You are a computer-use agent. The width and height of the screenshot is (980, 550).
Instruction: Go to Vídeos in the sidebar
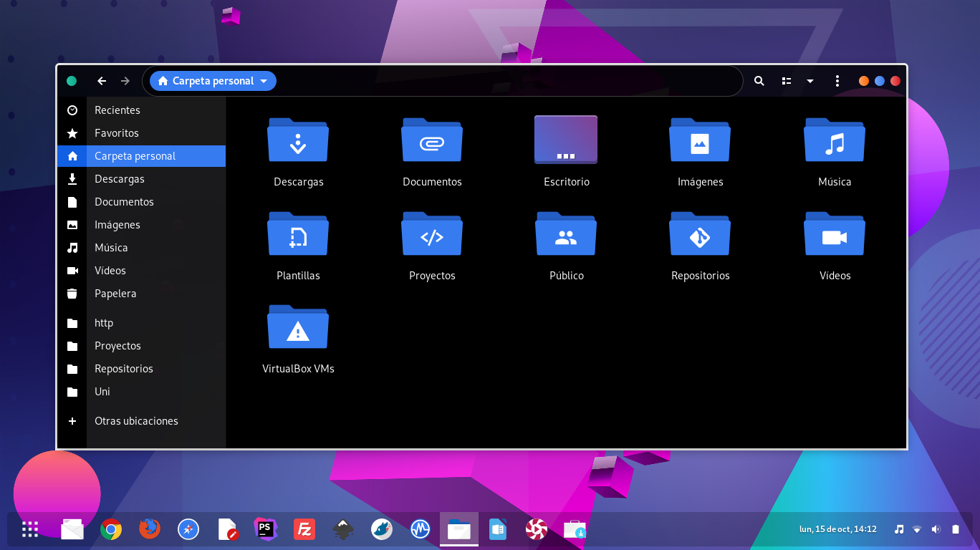[141, 271]
